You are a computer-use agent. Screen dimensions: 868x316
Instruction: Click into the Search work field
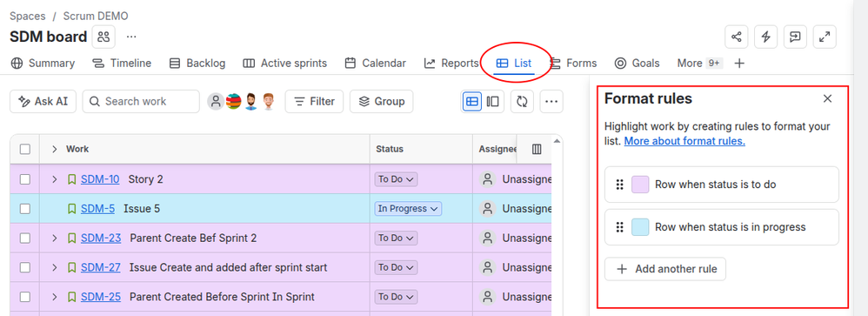click(x=141, y=102)
